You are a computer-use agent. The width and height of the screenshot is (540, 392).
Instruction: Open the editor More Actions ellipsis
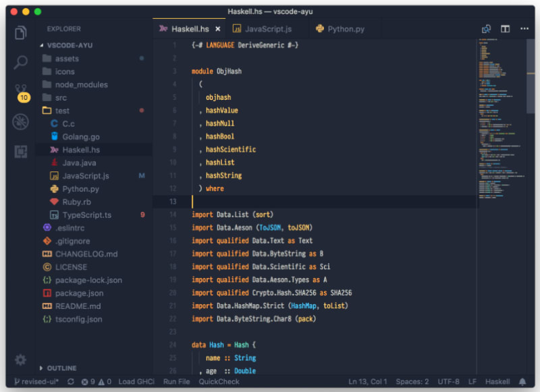tap(524, 28)
